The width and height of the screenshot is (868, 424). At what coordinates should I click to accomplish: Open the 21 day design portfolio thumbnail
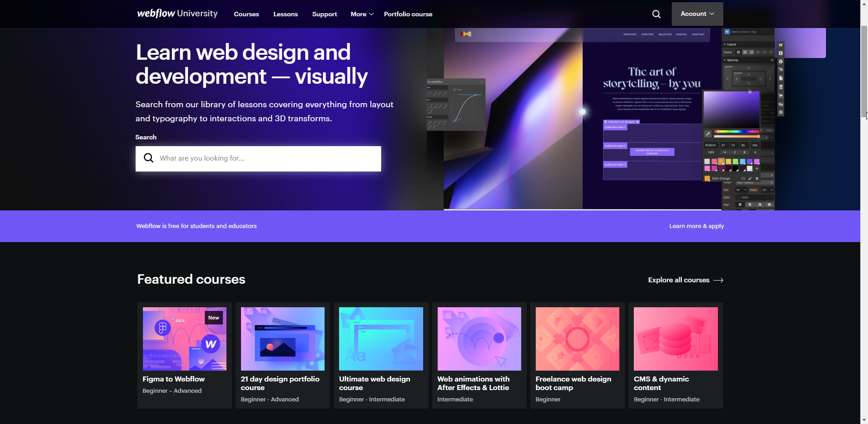pyautogui.click(x=283, y=339)
